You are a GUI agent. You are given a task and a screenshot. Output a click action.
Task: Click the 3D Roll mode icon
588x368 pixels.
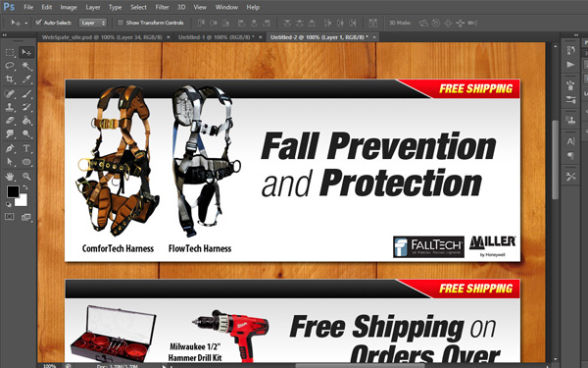[x=436, y=23]
